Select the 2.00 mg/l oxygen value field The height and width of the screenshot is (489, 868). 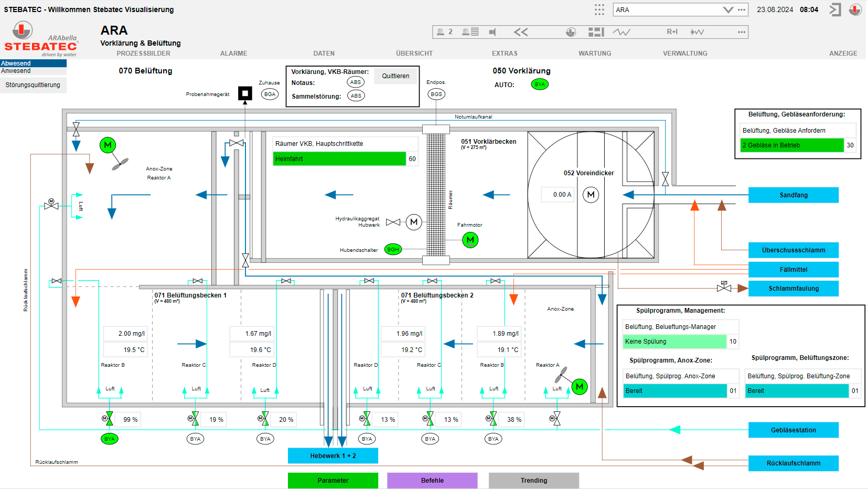pyautogui.click(x=125, y=334)
